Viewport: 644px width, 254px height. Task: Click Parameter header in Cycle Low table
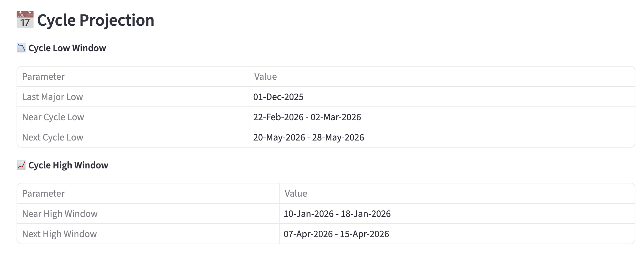pyautogui.click(x=44, y=77)
